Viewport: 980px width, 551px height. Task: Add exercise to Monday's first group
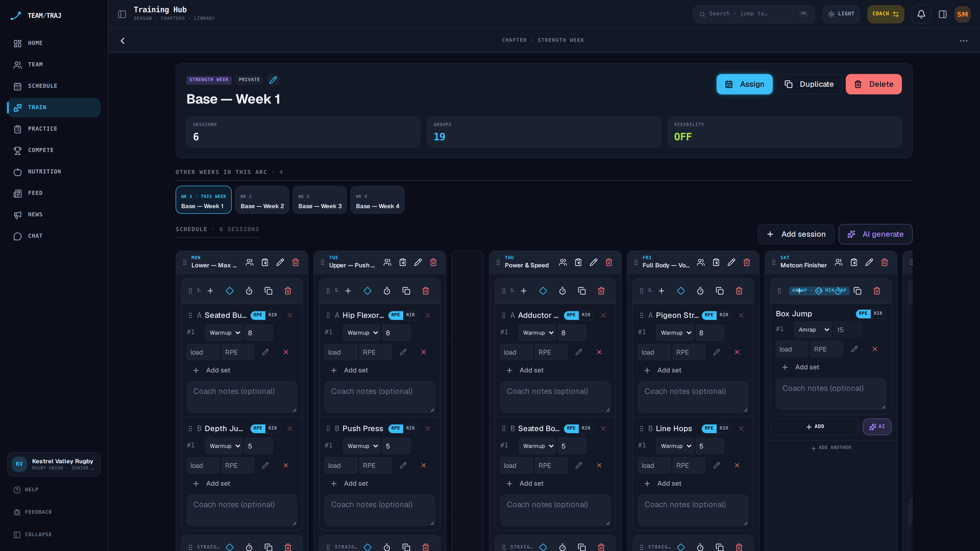210,291
